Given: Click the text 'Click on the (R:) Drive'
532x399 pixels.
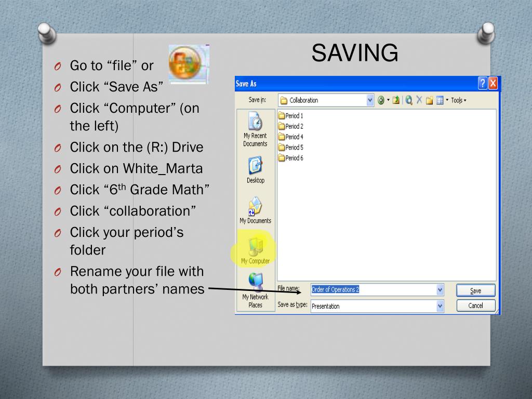Looking at the screenshot, I should click(137, 147).
